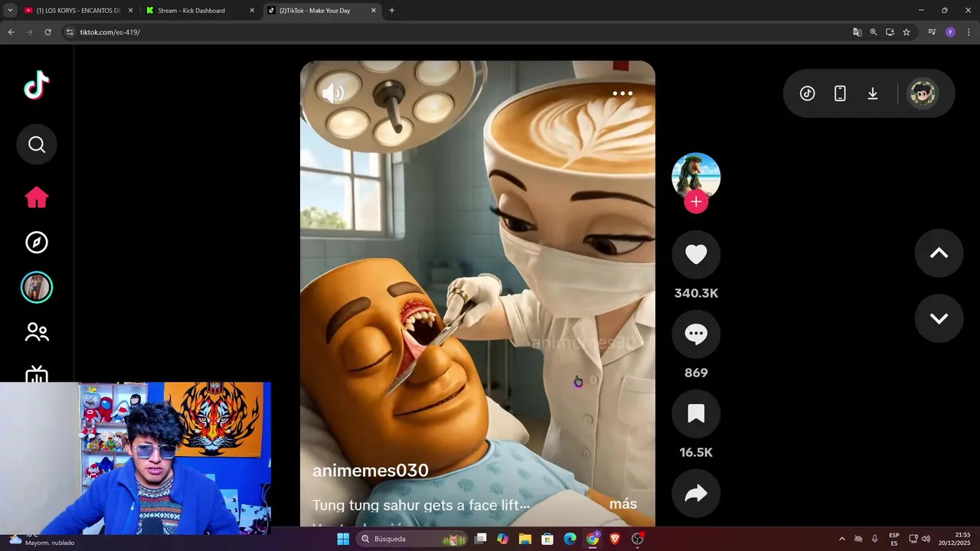Open the Friends people icon
The width and height of the screenshot is (980, 551).
coord(37,332)
